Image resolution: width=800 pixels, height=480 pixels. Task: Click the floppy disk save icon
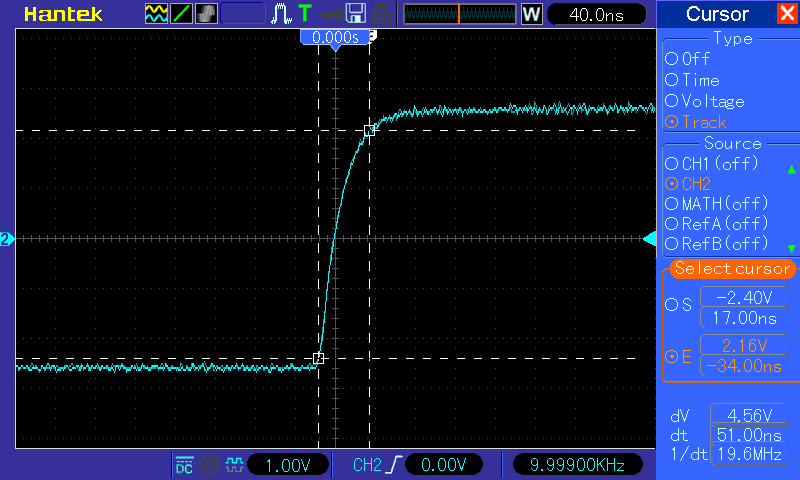[x=356, y=14]
